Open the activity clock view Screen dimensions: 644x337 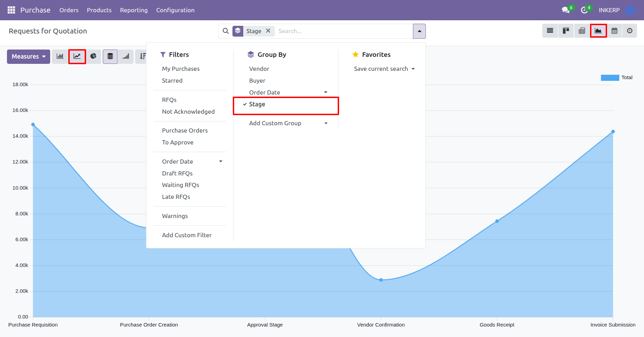tap(630, 31)
